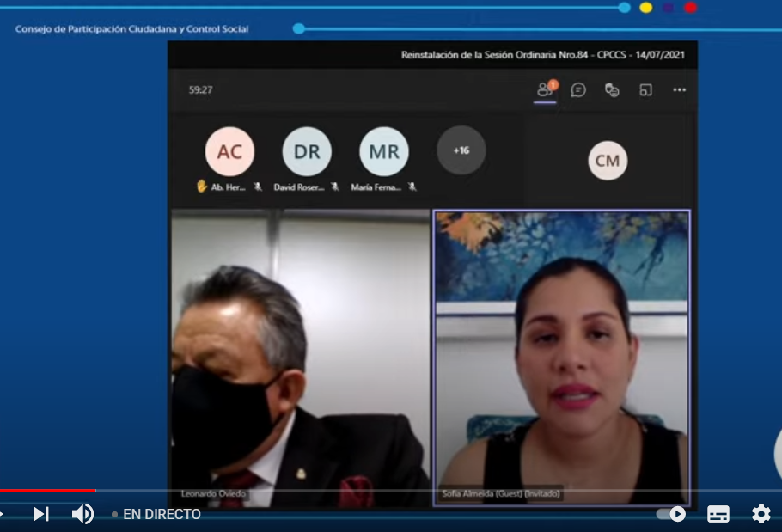Image resolution: width=782 pixels, height=532 pixels.
Task: Open the player settings gear
Action: (x=761, y=514)
